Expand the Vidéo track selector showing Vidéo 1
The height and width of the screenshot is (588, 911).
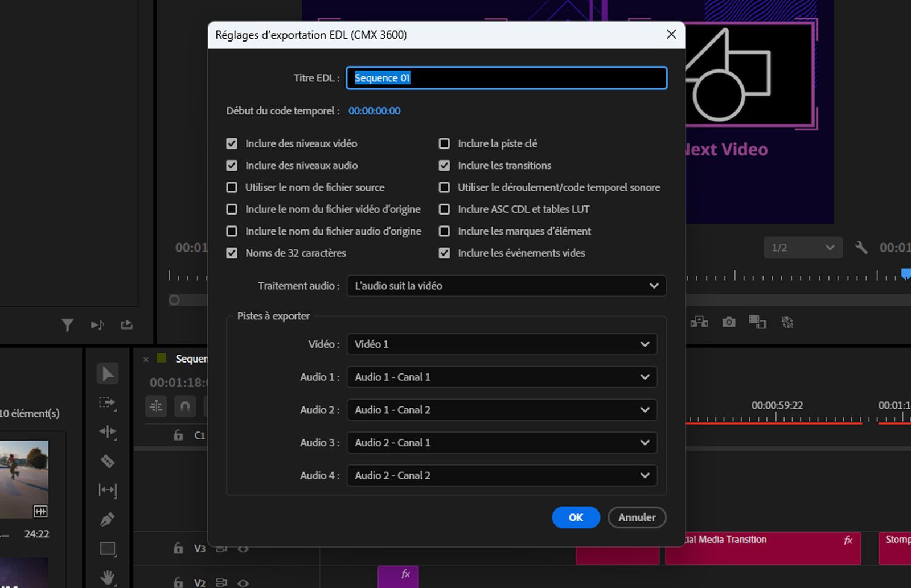pos(501,344)
